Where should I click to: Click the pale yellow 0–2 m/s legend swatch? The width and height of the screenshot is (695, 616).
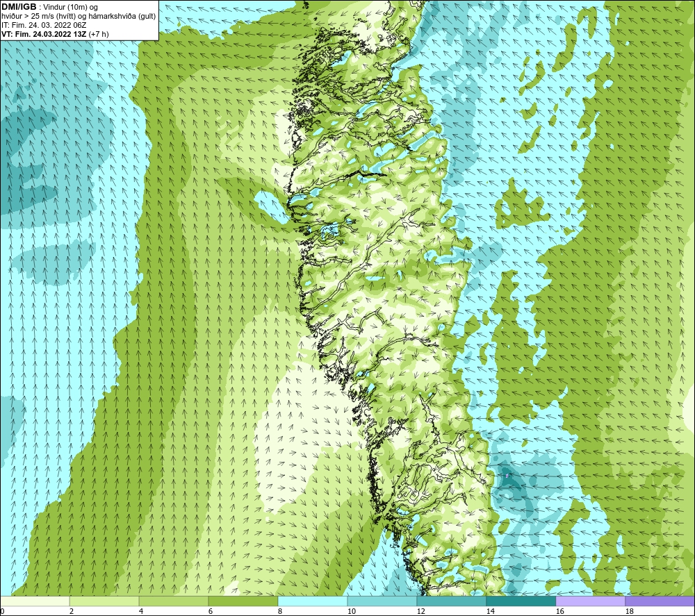[35, 601]
